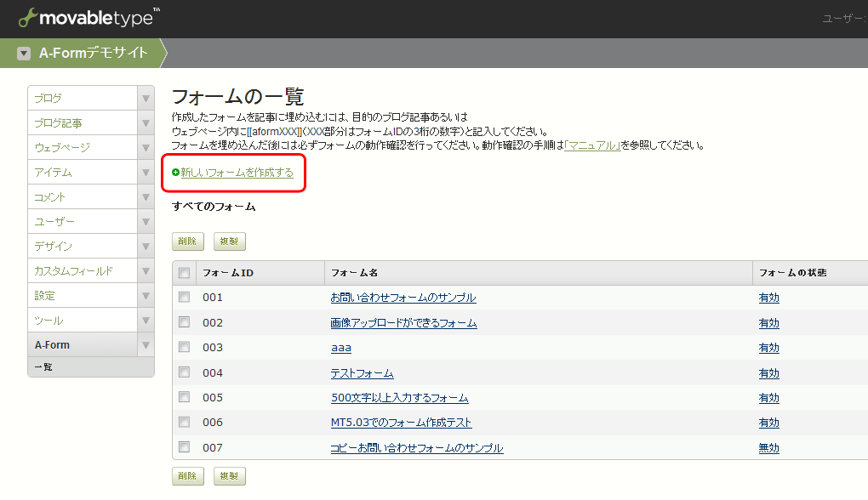Click the top 削除 button

point(187,241)
